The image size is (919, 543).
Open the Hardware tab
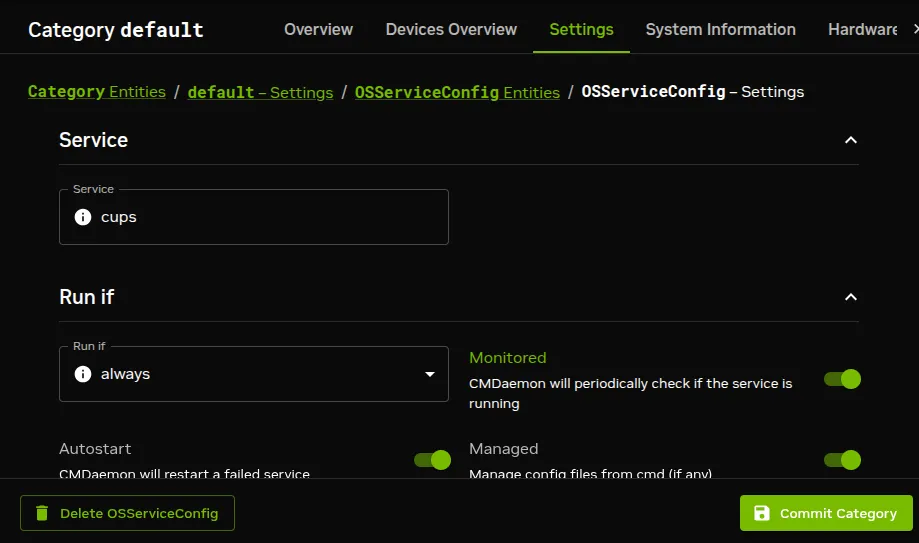point(862,29)
